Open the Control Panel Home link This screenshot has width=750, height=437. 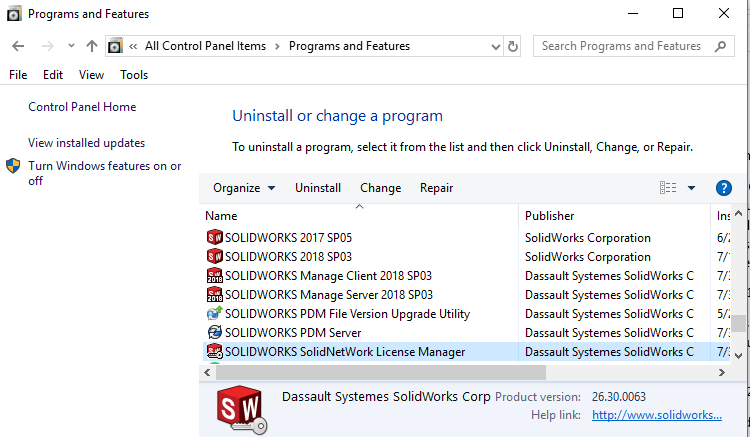[x=82, y=107]
